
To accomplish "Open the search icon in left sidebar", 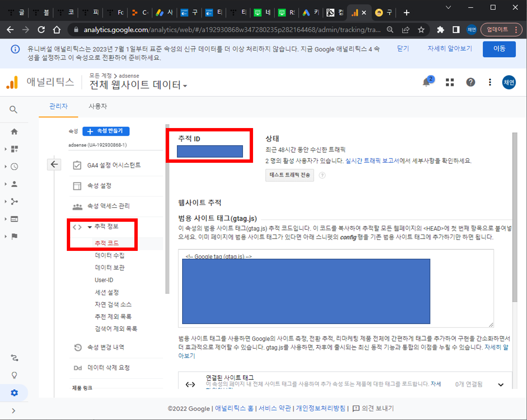I will [13, 109].
